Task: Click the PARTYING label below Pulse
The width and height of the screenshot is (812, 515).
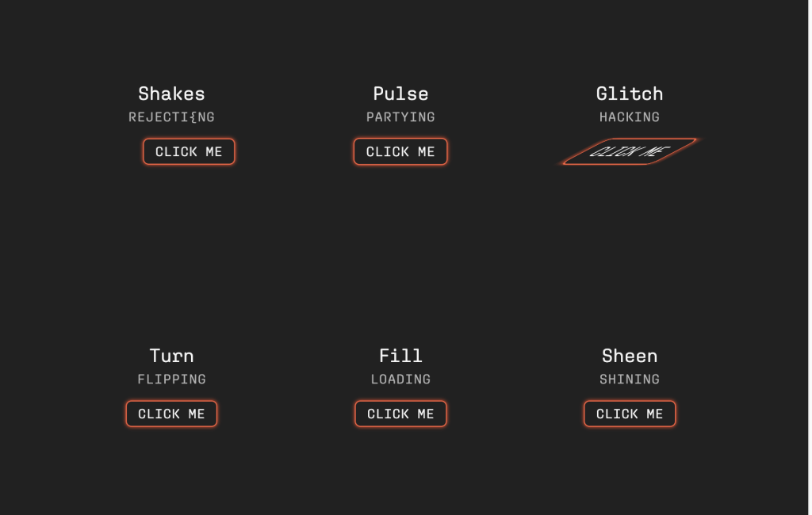Action: point(400,116)
